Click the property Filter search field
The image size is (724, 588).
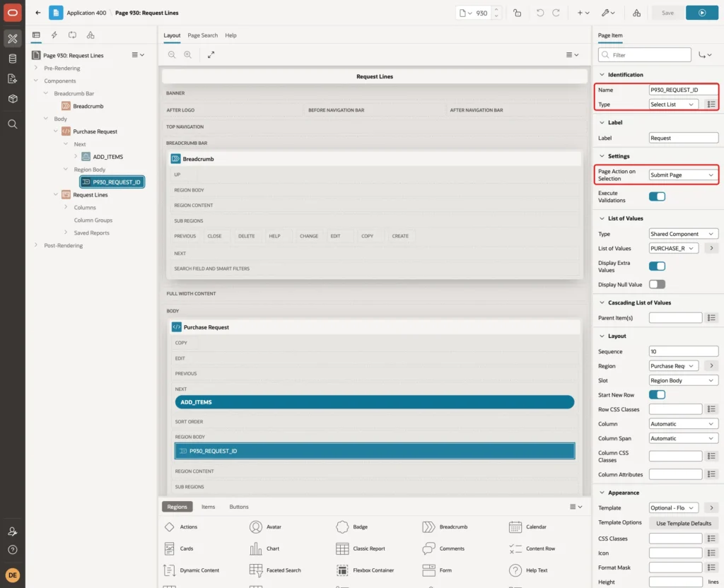pos(645,55)
